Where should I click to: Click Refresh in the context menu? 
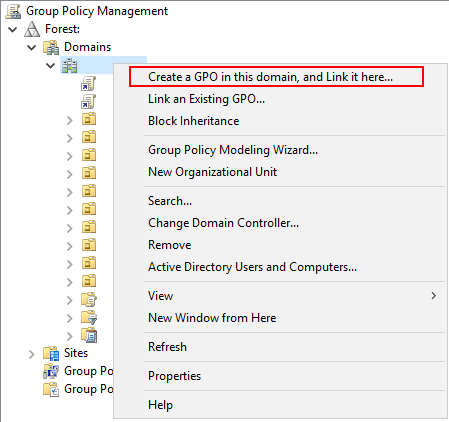[167, 347]
